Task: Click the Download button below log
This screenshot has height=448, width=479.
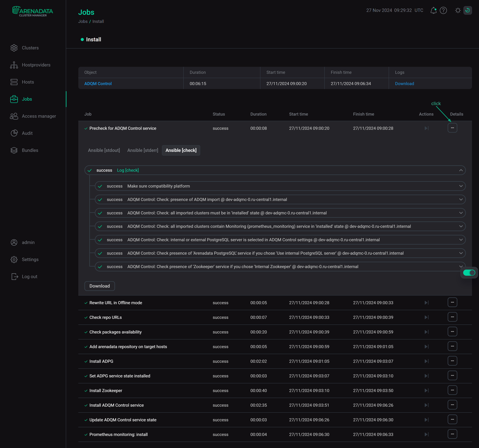Action: coord(99,286)
